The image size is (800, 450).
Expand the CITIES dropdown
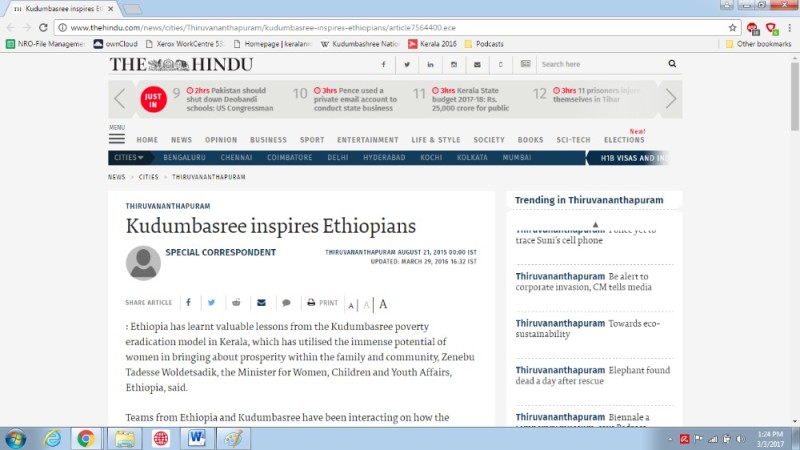(x=129, y=158)
